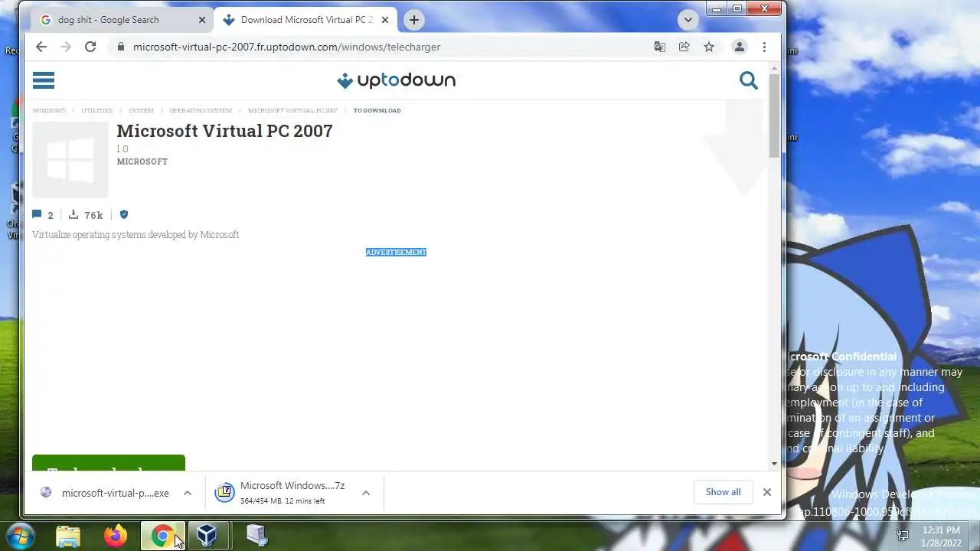Click the SYSTEM breadcrumb
The height and width of the screenshot is (551, 980).
click(x=141, y=110)
